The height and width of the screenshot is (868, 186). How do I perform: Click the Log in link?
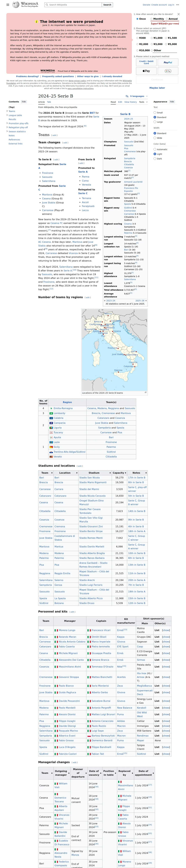171,5
